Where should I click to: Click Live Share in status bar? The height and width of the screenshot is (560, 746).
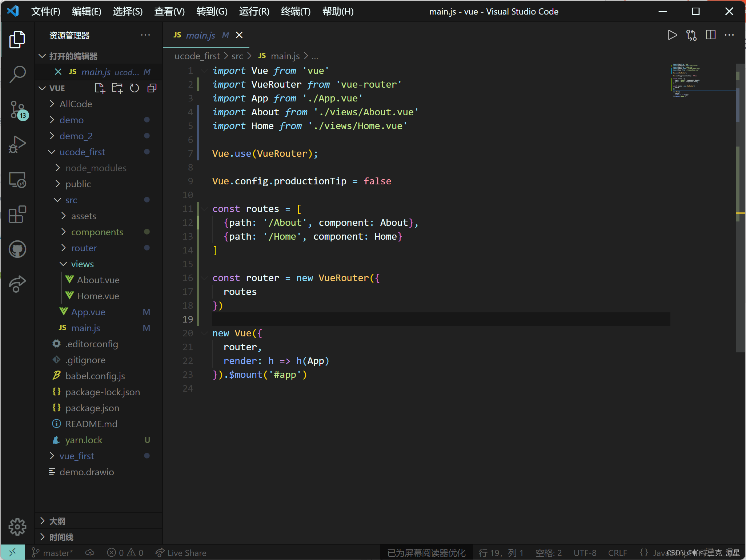(x=181, y=553)
